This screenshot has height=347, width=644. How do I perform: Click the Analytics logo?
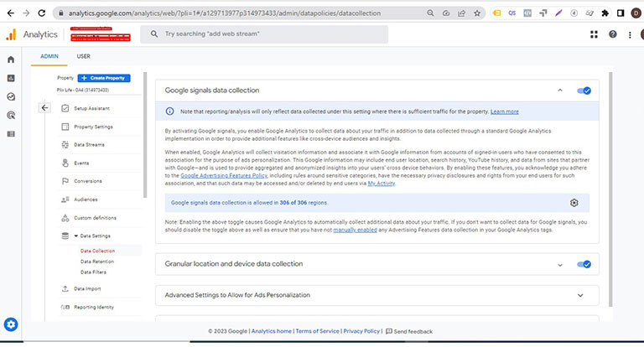coord(11,34)
